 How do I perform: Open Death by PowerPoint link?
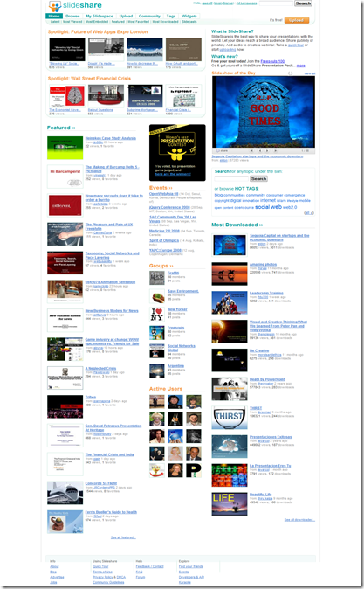[x=267, y=379]
